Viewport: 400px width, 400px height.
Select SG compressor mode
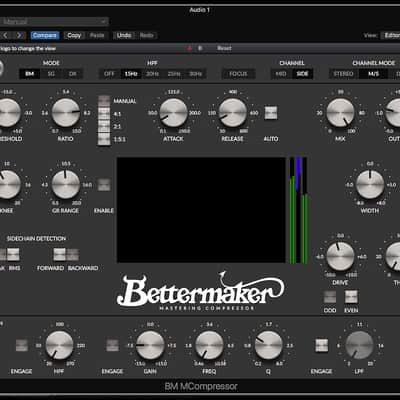51,74
